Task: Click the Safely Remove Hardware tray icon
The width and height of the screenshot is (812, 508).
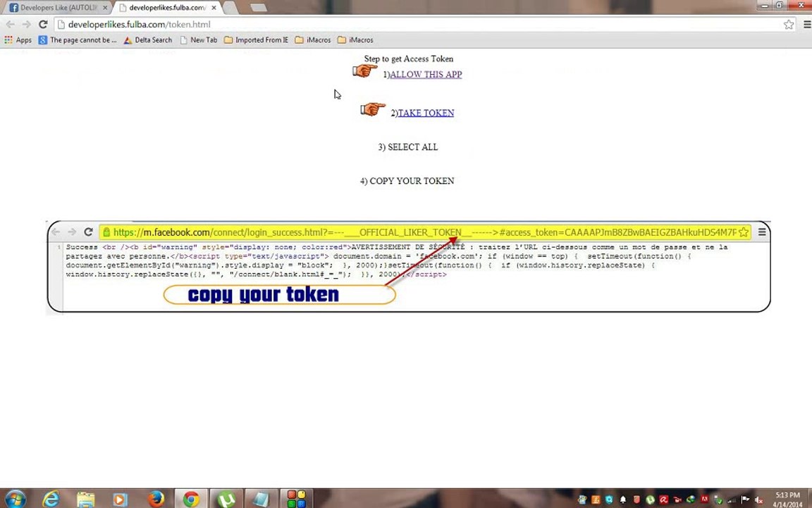Action: [718, 500]
